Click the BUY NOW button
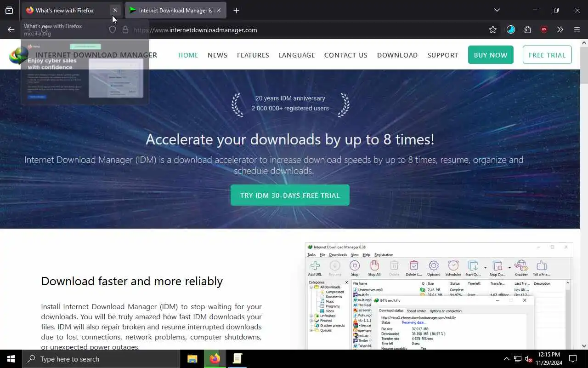Viewport: 588px width, 368px height. (491, 55)
